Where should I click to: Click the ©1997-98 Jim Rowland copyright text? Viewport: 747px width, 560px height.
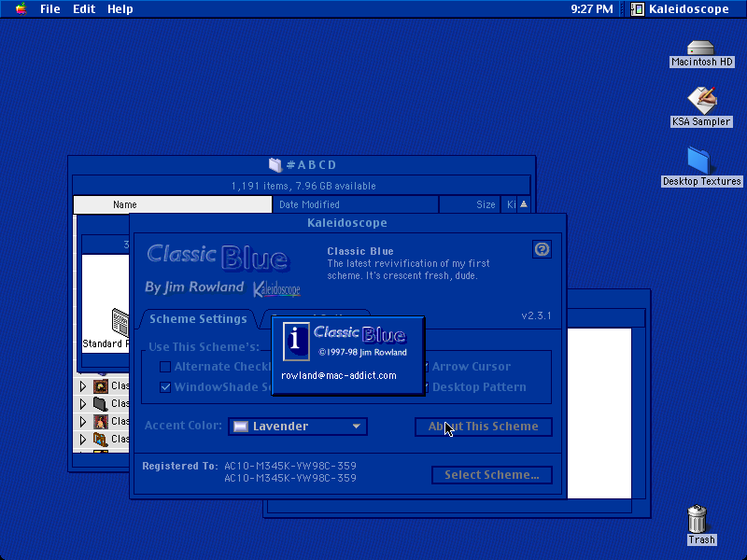click(x=362, y=353)
